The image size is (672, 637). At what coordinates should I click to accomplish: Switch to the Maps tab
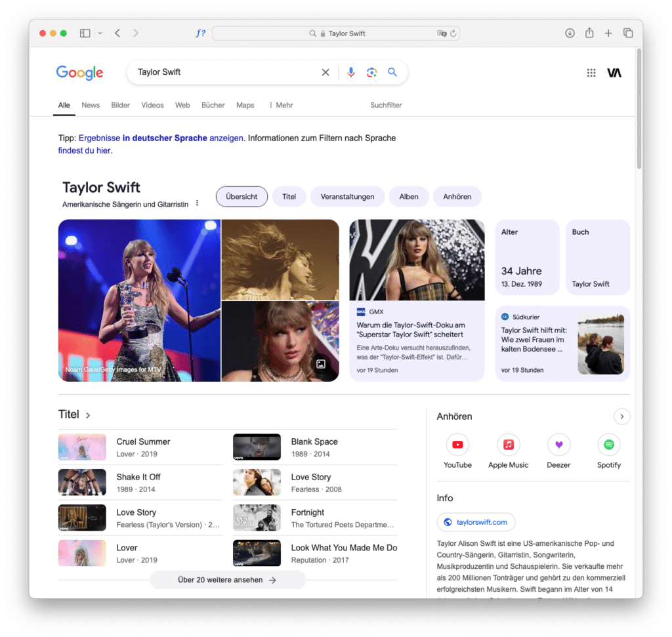point(245,105)
